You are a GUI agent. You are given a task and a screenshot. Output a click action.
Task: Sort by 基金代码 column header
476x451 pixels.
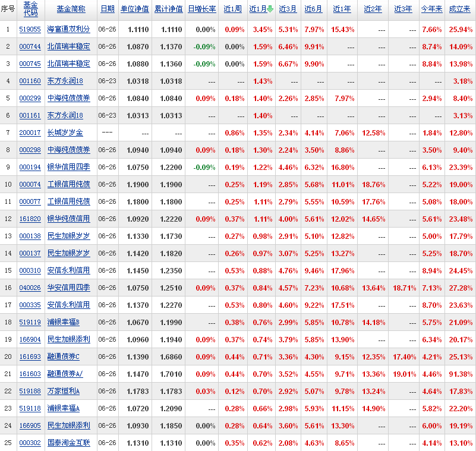click(x=31, y=9)
